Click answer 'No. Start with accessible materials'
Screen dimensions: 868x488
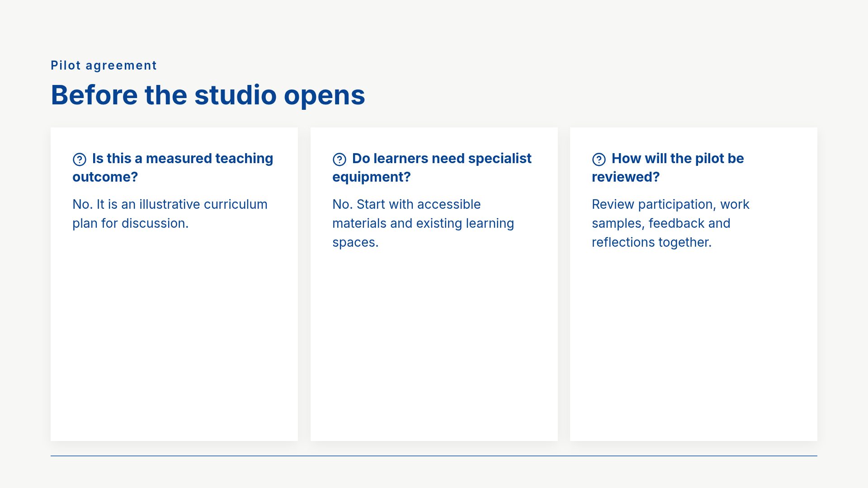coord(423,223)
